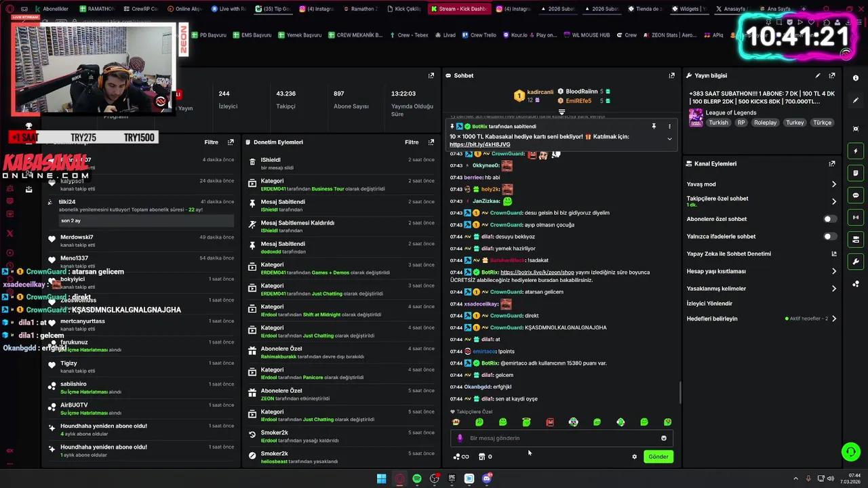Screen dimensions: 868x488
Task: Click the Turkish tag in stream info
Action: 718,123
